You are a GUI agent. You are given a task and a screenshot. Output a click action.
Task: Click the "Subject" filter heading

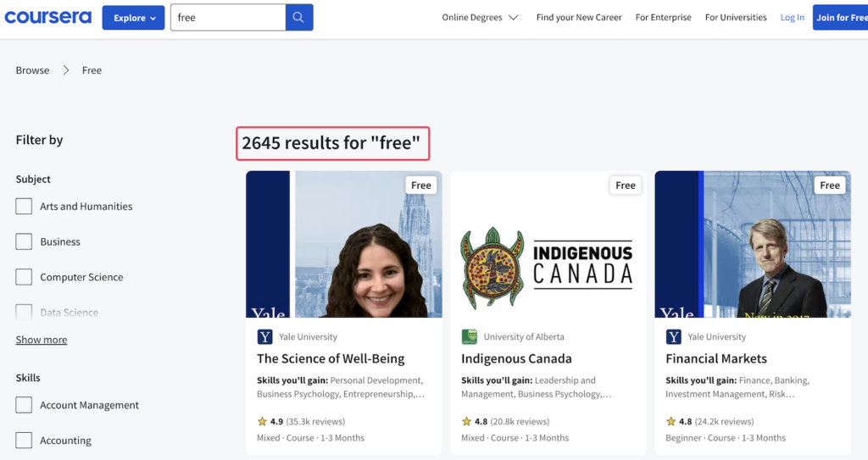33,180
